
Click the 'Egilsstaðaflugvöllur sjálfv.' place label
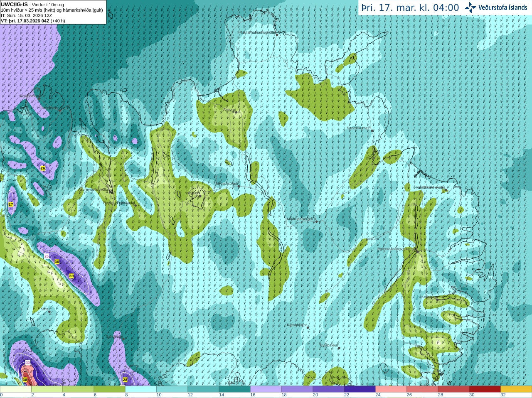pyautogui.click(x=397, y=249)
